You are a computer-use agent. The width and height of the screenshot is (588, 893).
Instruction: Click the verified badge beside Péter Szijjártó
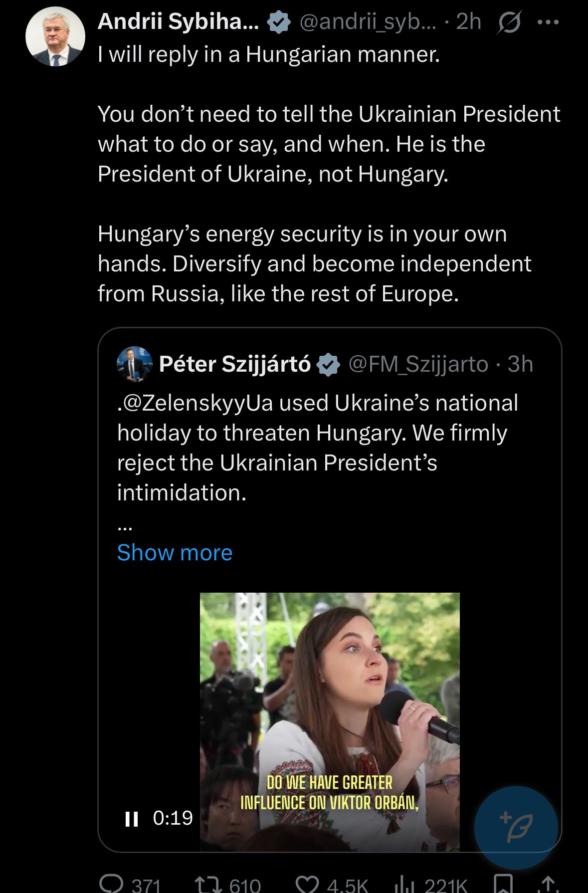pos(328,365)
